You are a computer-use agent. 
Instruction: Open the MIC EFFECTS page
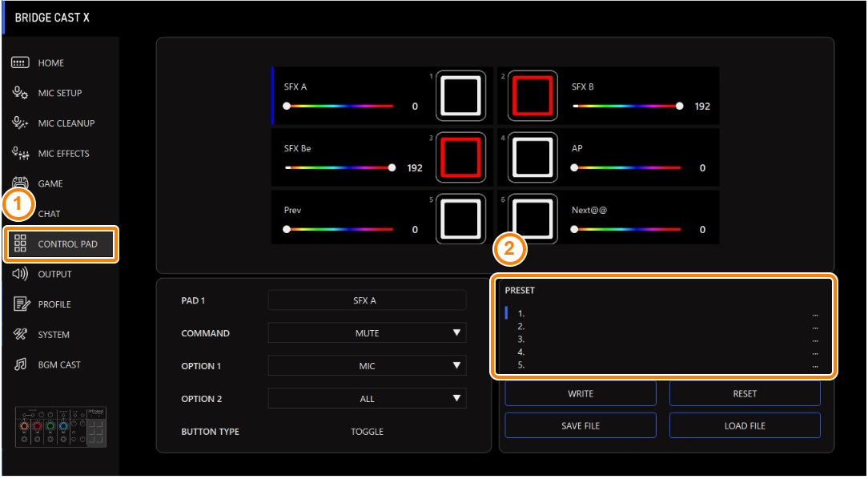pyautogui.click(x=64, y=153)
